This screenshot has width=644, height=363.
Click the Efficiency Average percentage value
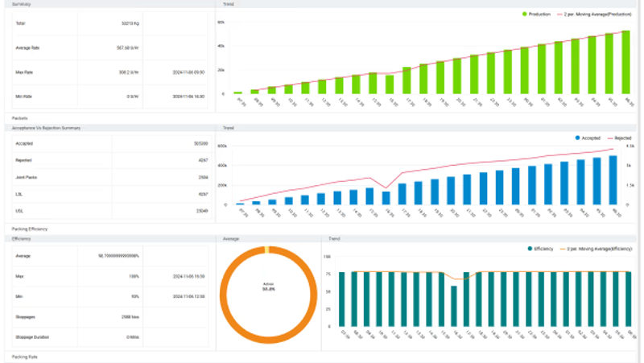pos(118,256)
